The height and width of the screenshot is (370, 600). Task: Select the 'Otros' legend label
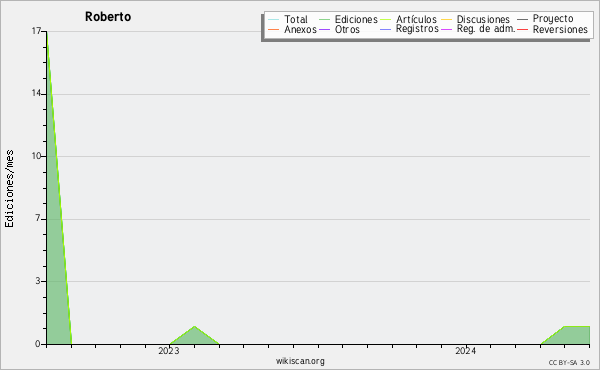[x=347, y=29]
